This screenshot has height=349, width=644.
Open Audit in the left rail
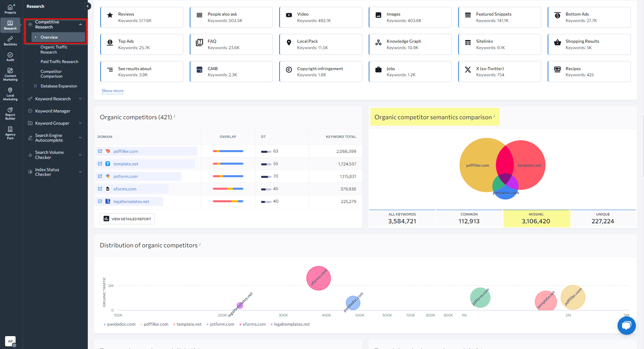pyautogui.click(x=10, y=57)
